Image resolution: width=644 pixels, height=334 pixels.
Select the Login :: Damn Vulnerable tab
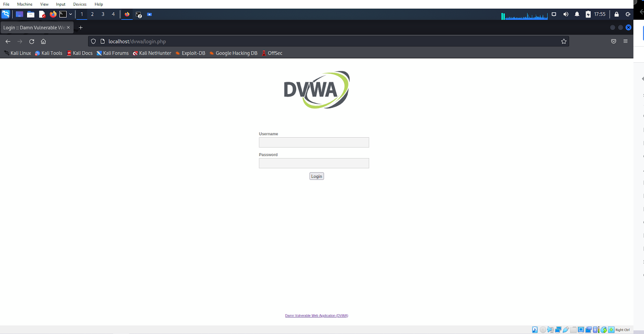pos(34,27)
